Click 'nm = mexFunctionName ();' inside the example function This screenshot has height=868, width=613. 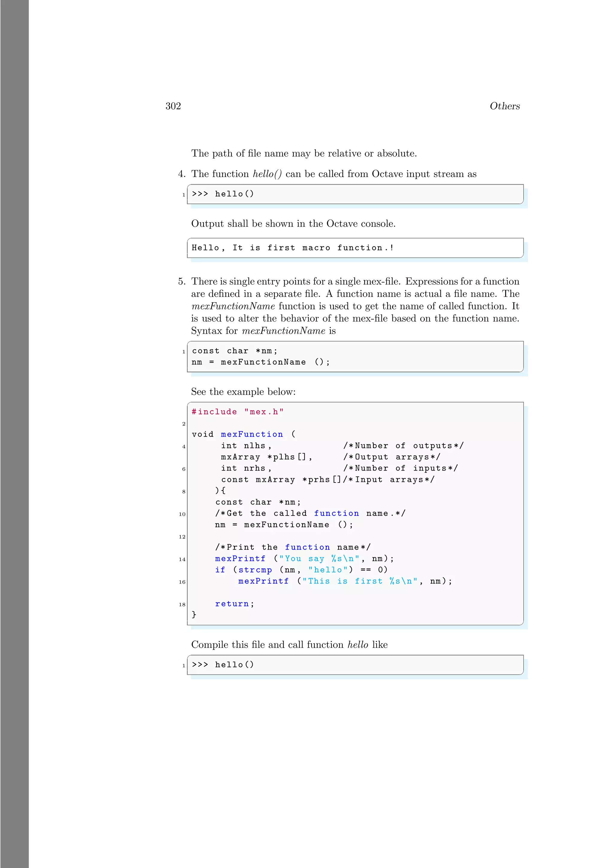[284, 525]
